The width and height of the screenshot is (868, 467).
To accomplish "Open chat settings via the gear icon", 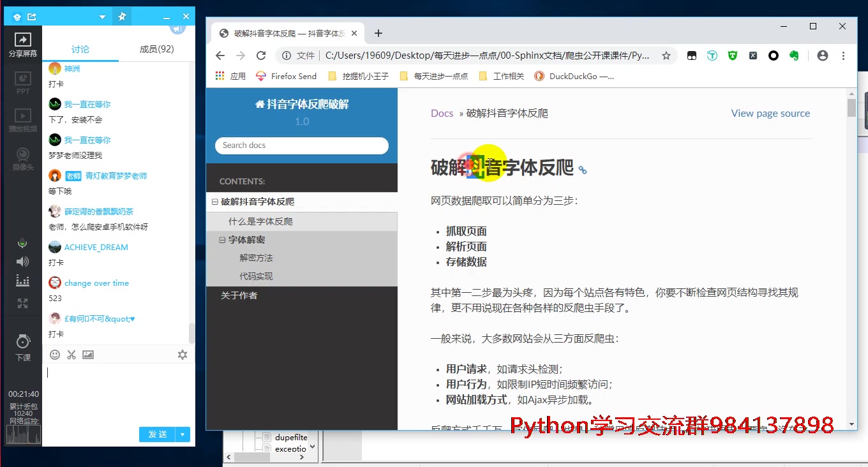I will coord(183,354).
